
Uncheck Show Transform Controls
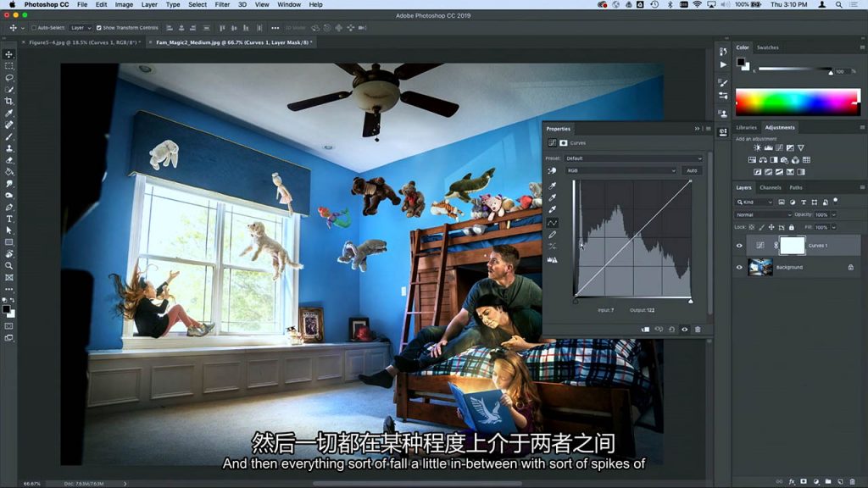pyautogui.click(x=98, y=28)
